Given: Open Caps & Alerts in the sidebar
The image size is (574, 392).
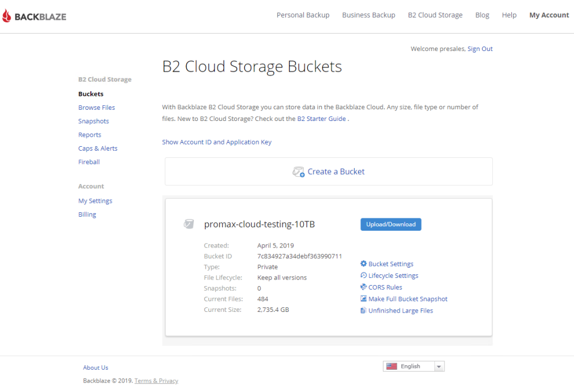Looking at the screenshot, I should point(98,148).
